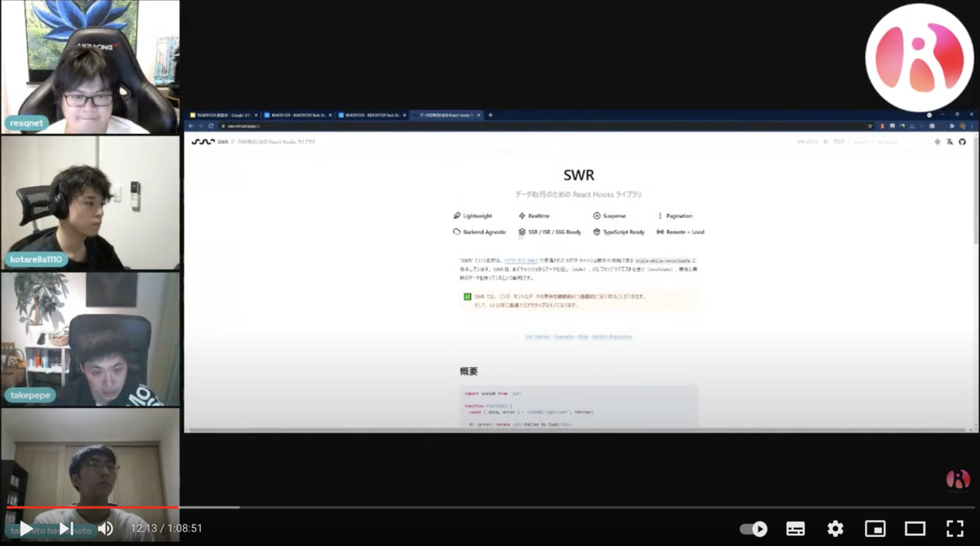Mute the video volume

point(105,528)
